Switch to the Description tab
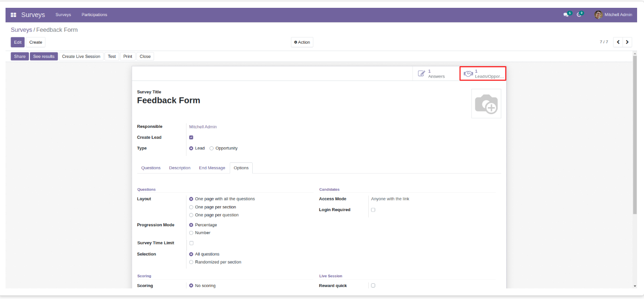The image size is (644, 299). (x=180, y=168)
